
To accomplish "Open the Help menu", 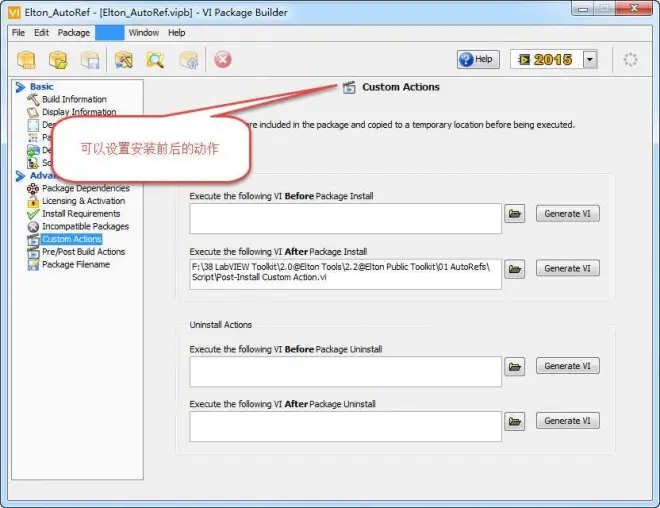I will (176, 32).
